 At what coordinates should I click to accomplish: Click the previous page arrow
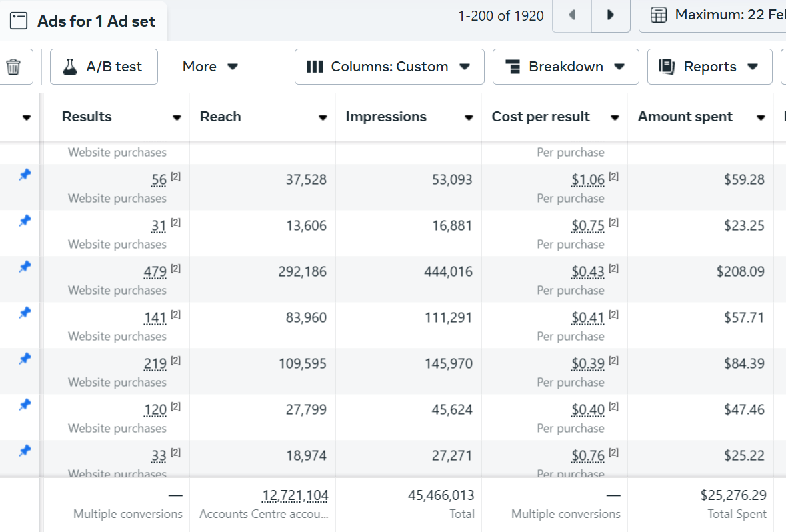pos(571,14)
